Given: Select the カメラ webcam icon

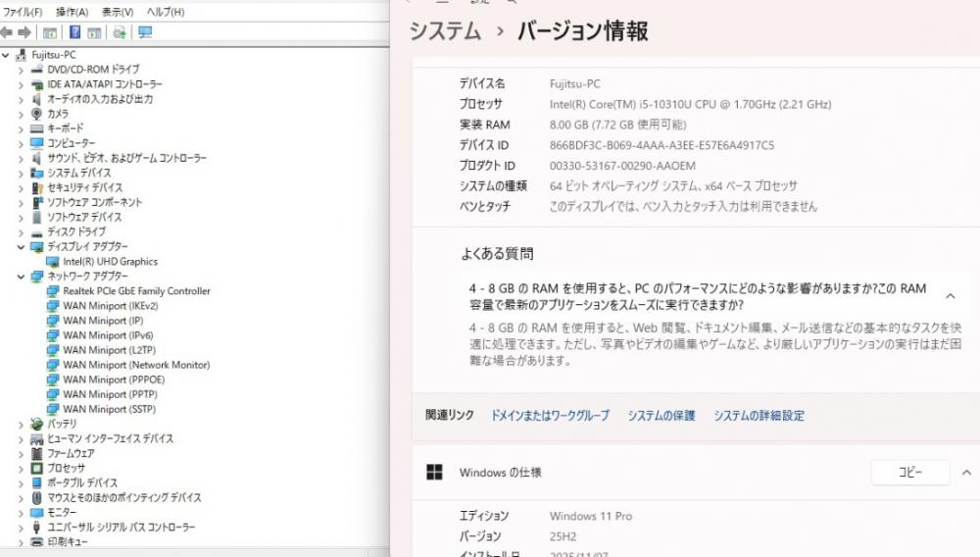Looking at the screenshot, I should click(x=37, y=114).
